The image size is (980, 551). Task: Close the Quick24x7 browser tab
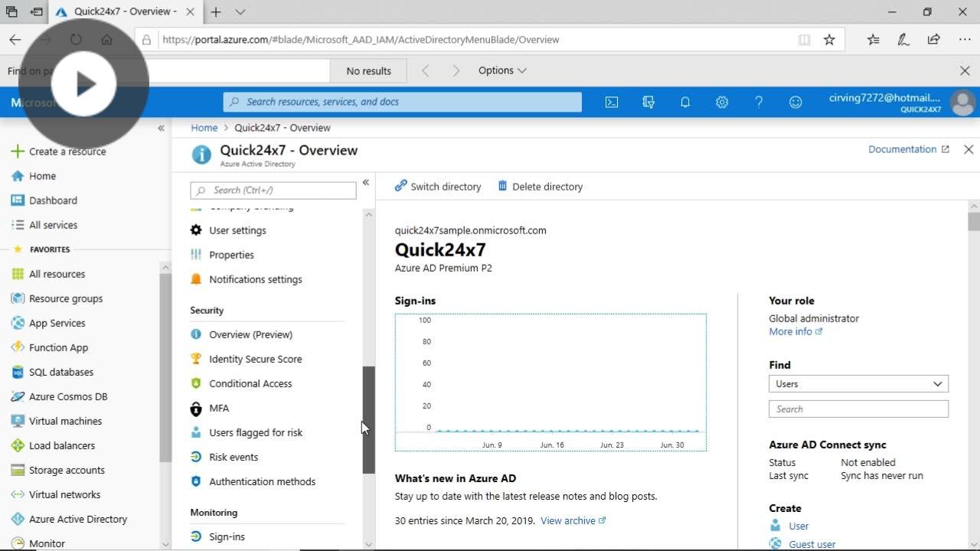[x=190, y=12]
